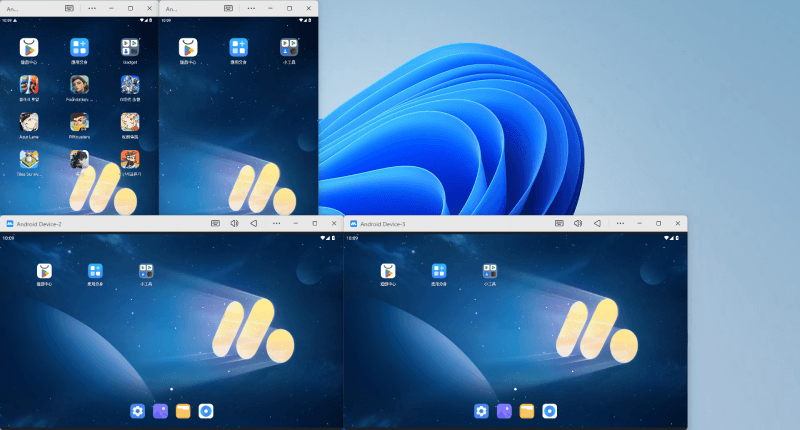The height and width of the screenshot is (430, 800).
Task: Open blue app-grid icon in Android Device-3
Action: pos(439,271)
